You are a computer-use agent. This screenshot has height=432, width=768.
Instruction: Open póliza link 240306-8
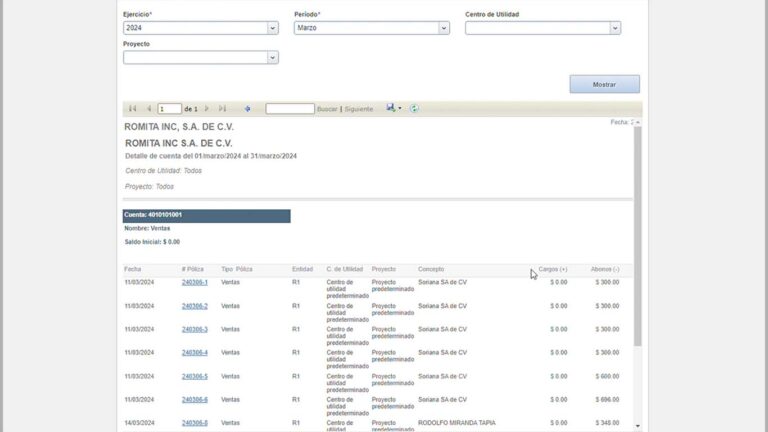[194, 423]
